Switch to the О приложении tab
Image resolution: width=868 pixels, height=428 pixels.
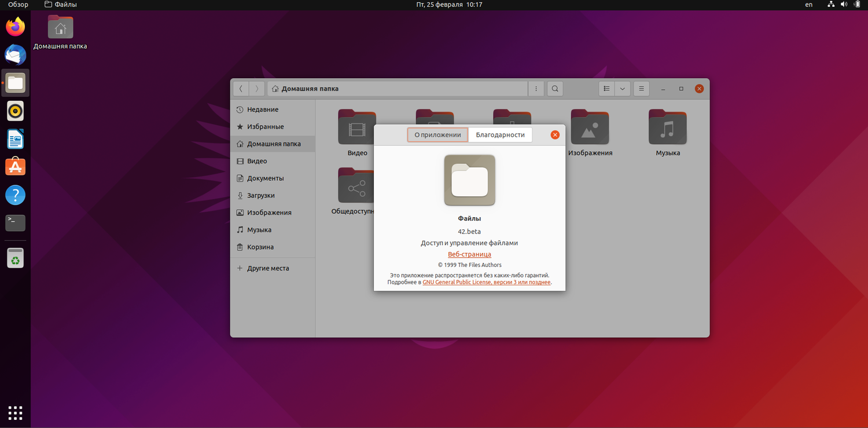tap(437, 135)
